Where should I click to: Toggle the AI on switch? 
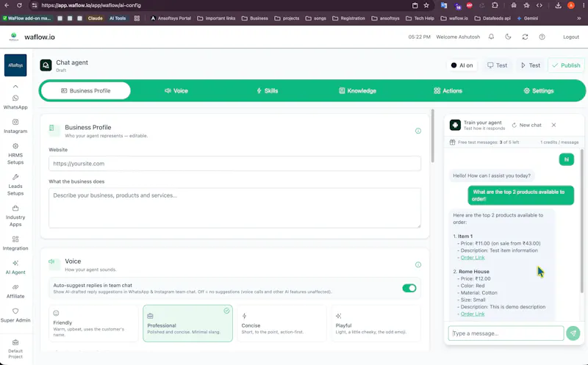[462, 65]
